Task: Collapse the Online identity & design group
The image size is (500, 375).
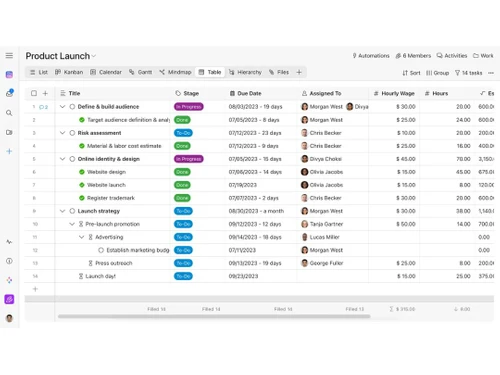Action: pos(62,159)
